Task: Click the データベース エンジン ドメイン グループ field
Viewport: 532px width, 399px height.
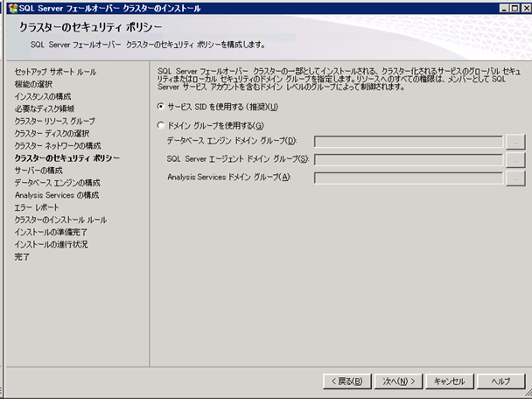Action: tap(409, 142)
